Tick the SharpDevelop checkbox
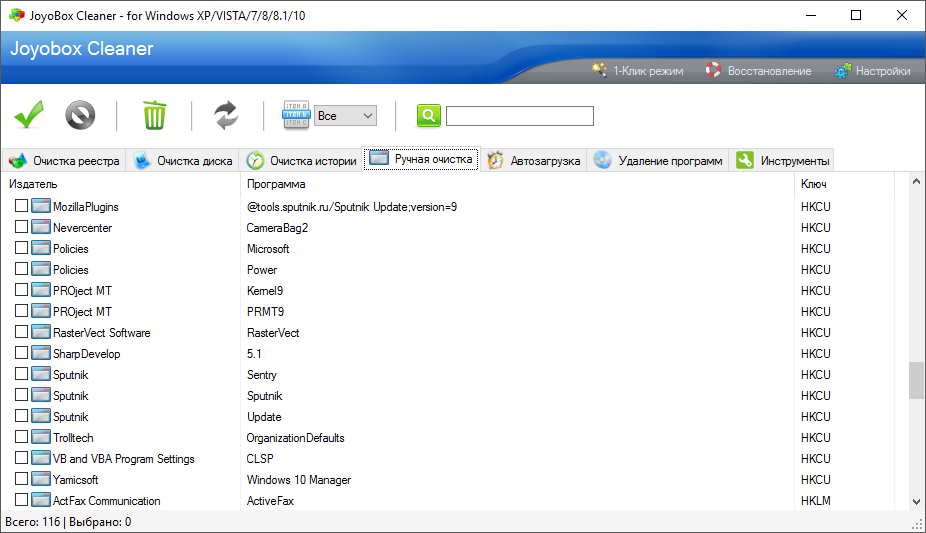This screenshot has height=533, width=926. coord(21,352)
